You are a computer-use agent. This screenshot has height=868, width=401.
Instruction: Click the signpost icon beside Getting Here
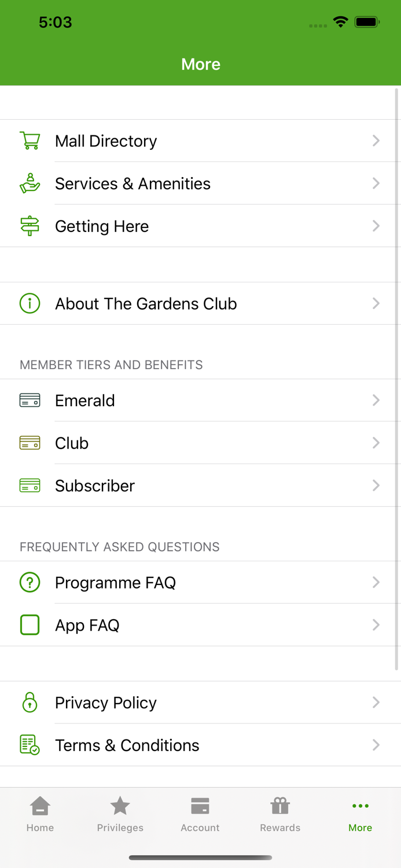click(x=30, y=226)
